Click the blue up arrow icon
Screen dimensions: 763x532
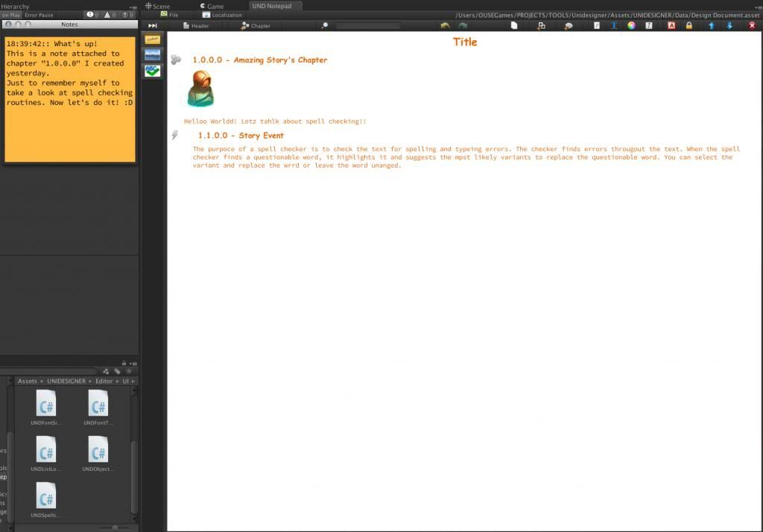(x=712, y=25)
